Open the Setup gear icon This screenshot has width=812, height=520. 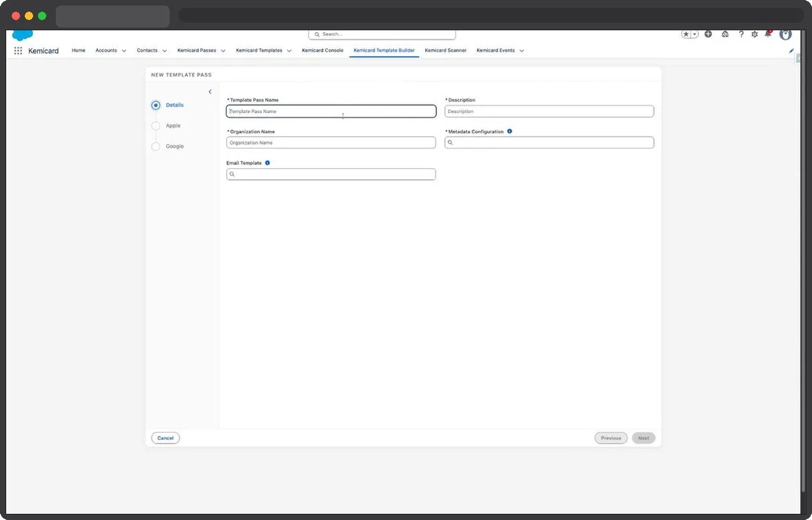755,34
